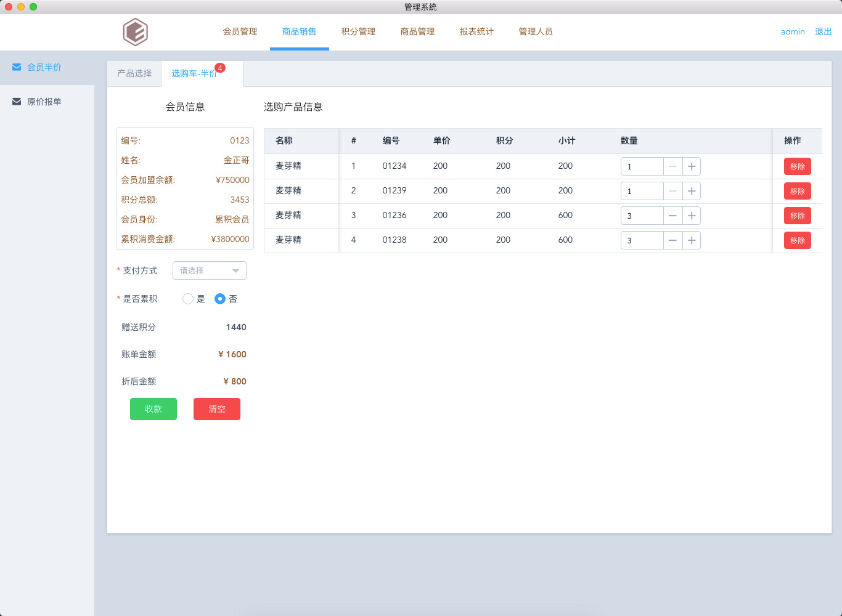Viewport: 842px width, 616px height.
Task: Increase quantity for item 01239
Action: [692, 191]
